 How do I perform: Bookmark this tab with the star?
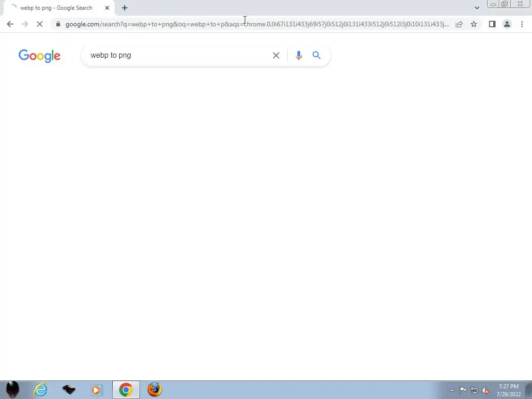(474, 24)
